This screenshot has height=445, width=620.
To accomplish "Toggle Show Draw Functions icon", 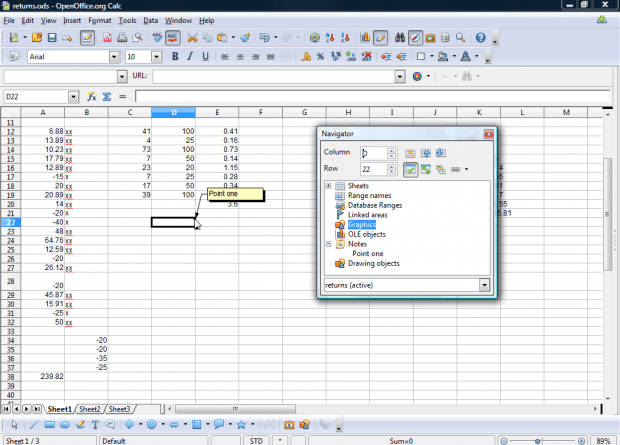I will pos(380,38).
